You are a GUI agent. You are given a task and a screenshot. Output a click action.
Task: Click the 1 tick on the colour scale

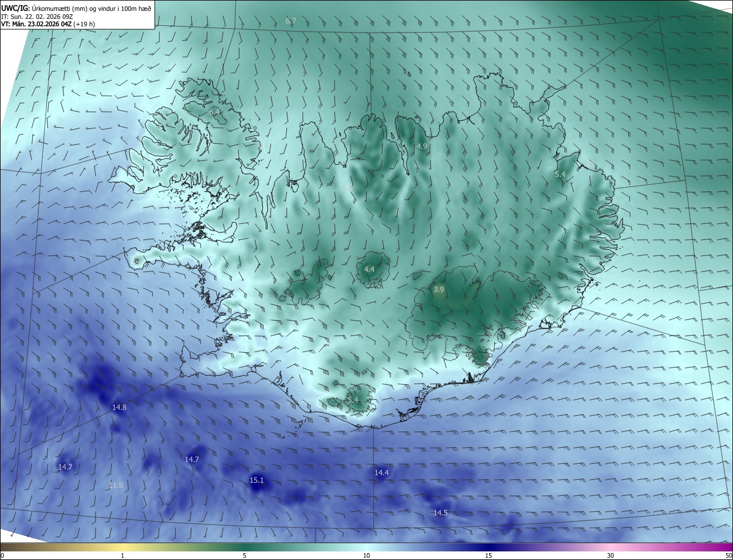123,555
